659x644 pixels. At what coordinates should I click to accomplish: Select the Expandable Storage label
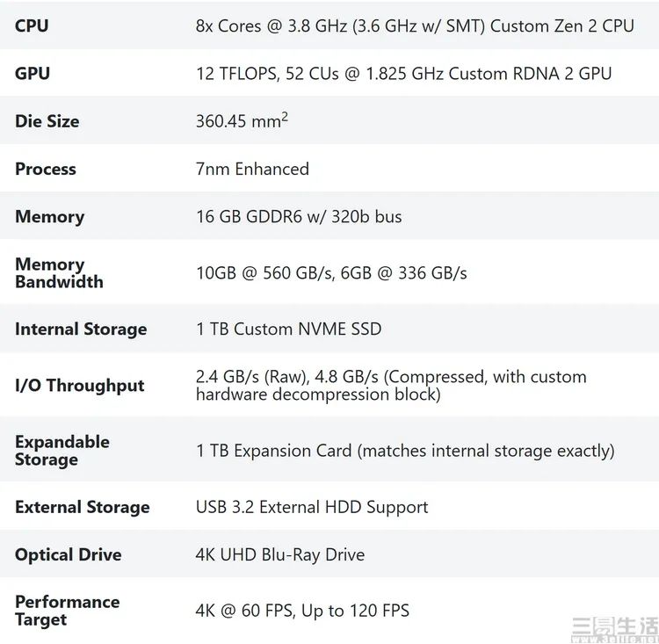(62, 451)
